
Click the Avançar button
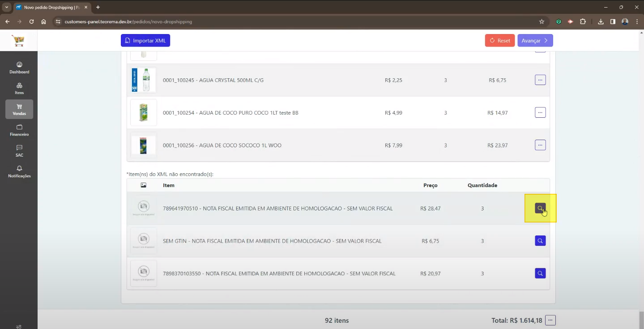point(535,40)
